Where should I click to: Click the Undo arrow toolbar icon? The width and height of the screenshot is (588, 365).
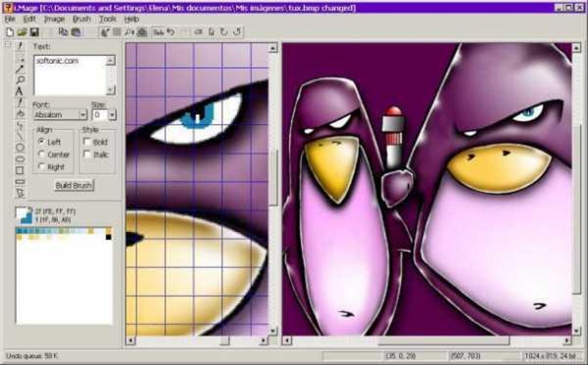(171, 32)
